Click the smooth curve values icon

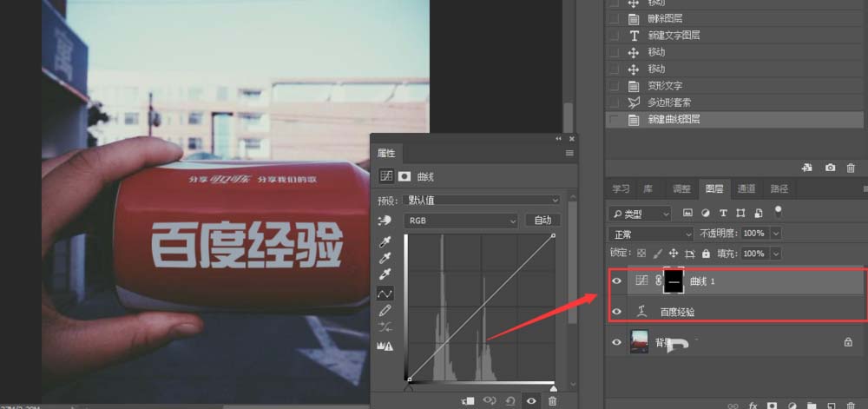(x=385, y=327)
